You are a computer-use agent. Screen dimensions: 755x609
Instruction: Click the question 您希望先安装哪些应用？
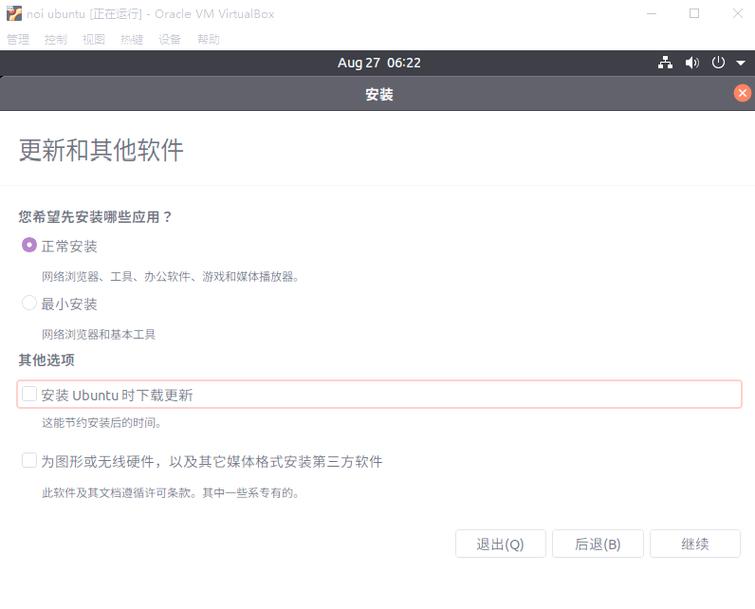95,217
